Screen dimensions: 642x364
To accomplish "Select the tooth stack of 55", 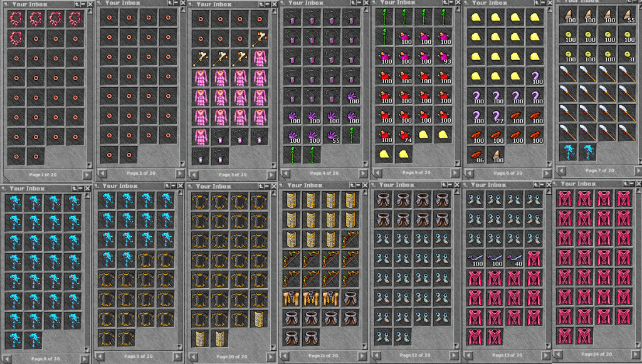I will (x=627, y=15).
